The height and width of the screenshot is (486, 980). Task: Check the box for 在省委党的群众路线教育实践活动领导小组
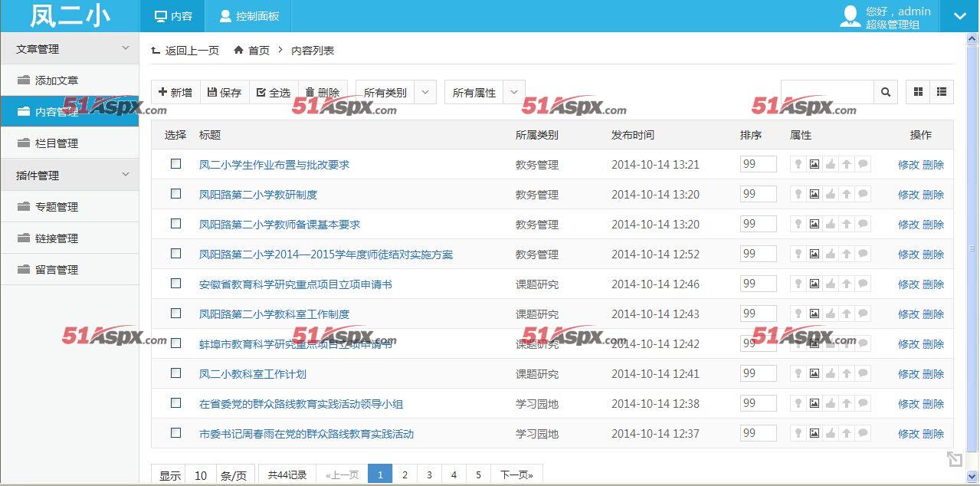(x=175, y=402)
